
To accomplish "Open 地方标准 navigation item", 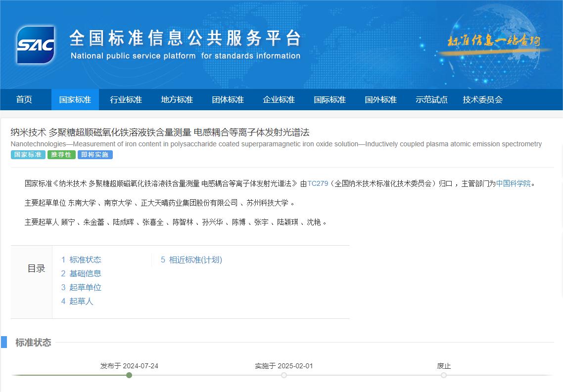I will coord(177,99).
